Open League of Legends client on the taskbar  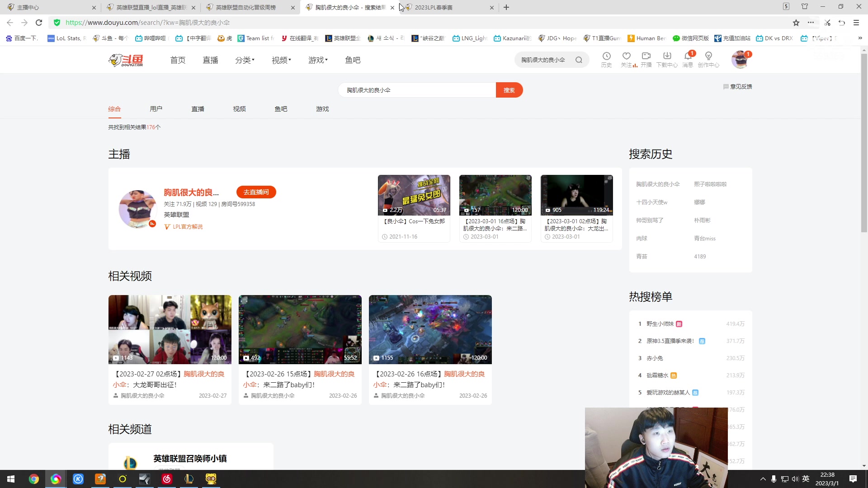point(189,479)
